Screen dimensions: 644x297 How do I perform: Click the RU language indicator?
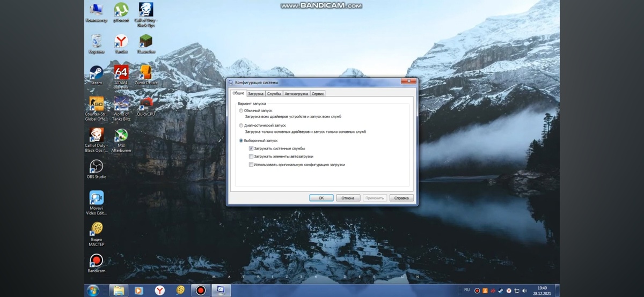tap(467, 290)
